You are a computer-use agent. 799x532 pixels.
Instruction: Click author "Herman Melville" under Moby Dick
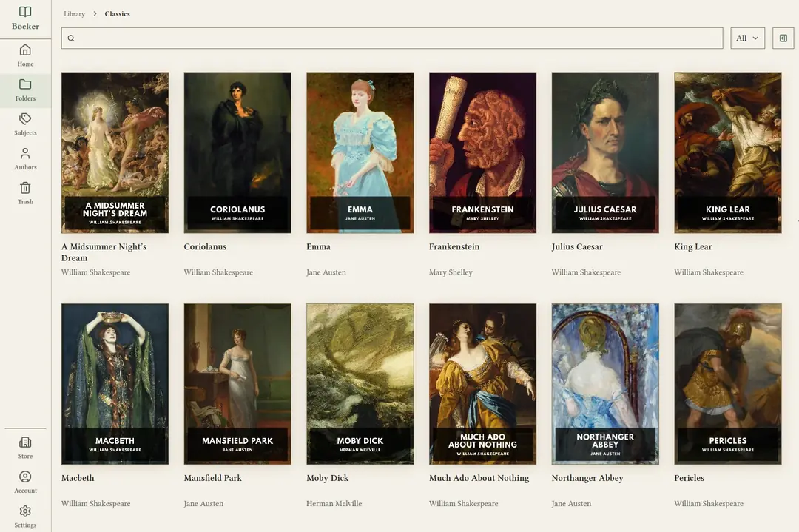pos(334,503)
